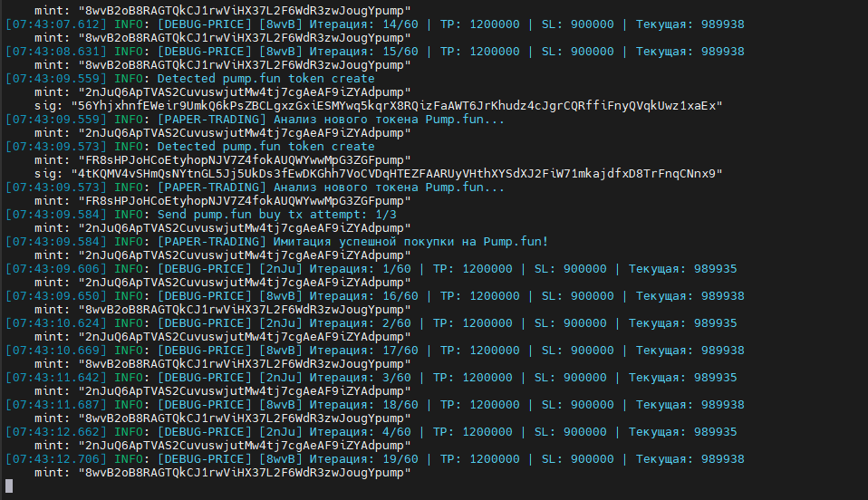
Task: Select the text 'Итерация: 1/60'
Action: (x=361, y=268)
